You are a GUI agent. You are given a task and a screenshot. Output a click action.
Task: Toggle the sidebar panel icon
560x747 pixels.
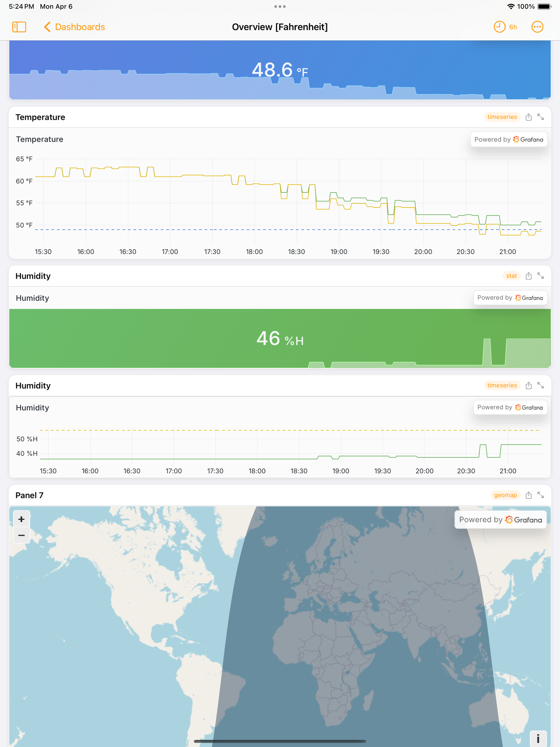[19, 27]
